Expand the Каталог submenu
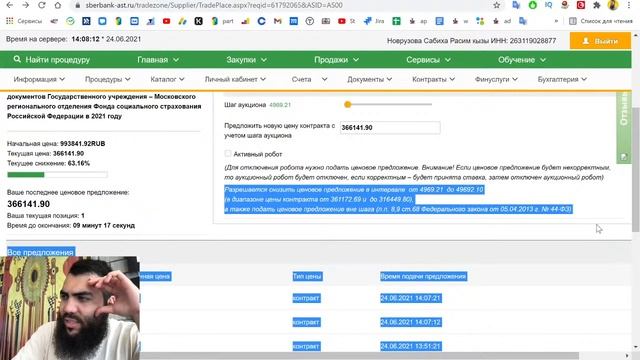The image size is (640, 360). (167, 79)
